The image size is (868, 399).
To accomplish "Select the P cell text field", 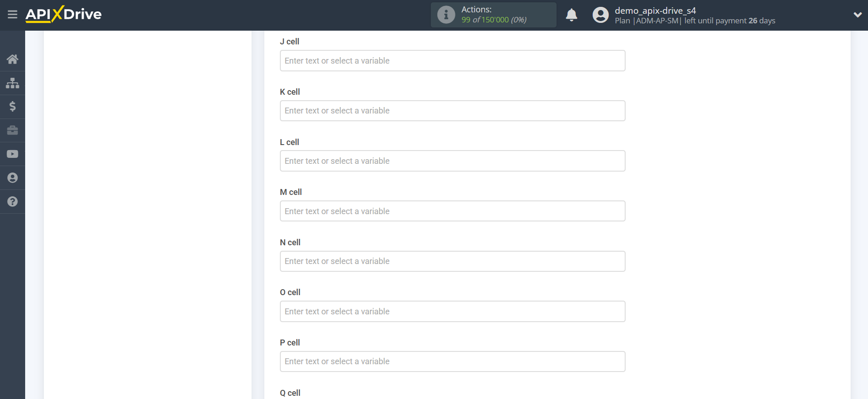I will coord(452,361).
